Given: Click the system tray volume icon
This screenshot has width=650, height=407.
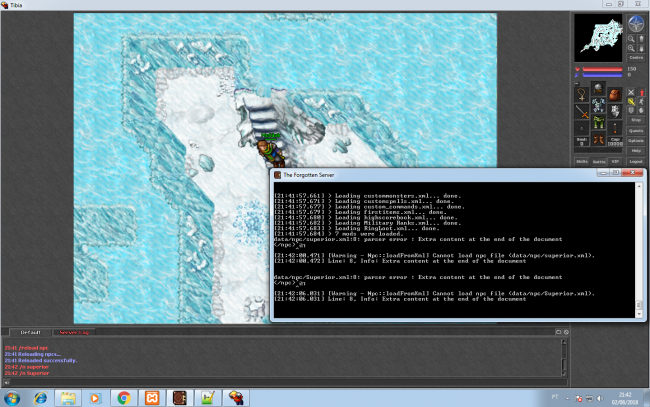Looking at the screenshot, I should (599, 399).
